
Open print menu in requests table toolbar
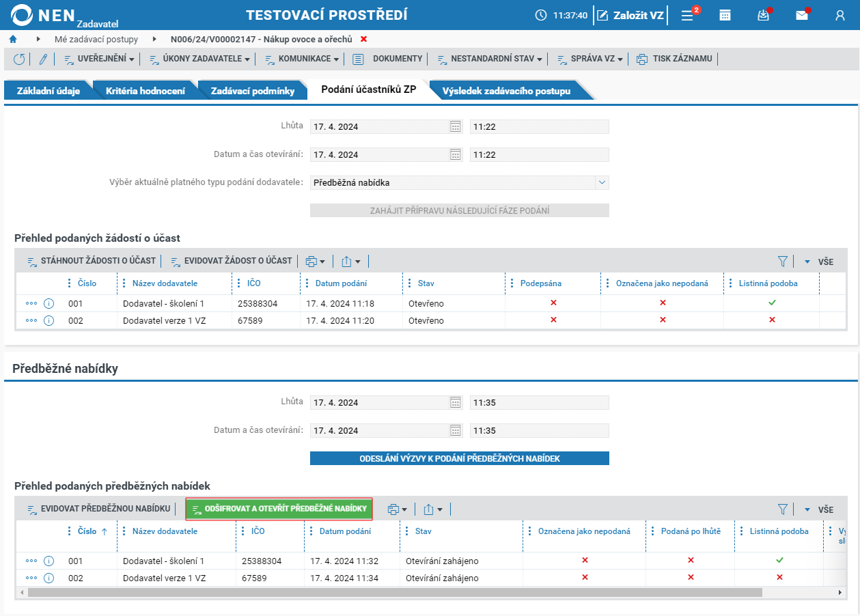tap(315, 261)
